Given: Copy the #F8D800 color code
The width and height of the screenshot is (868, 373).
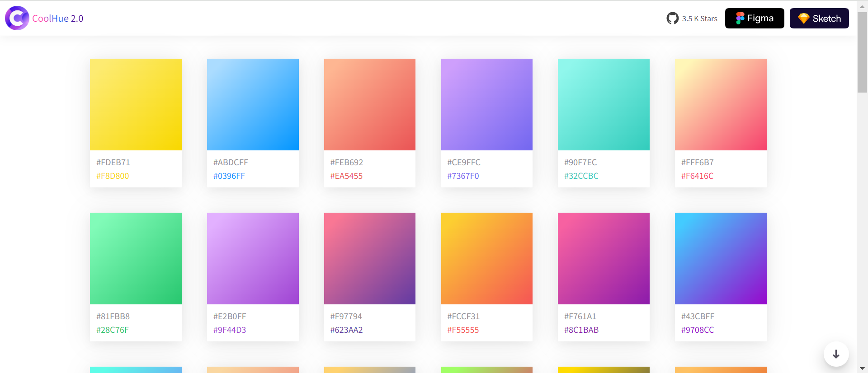Looking at the screenshot, I should point(113,176).
